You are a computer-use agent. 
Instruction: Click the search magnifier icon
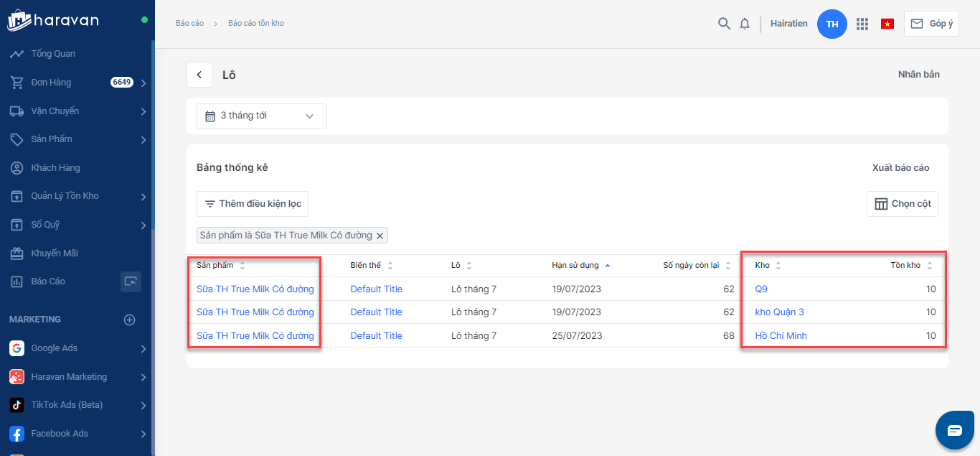[724, 24]
